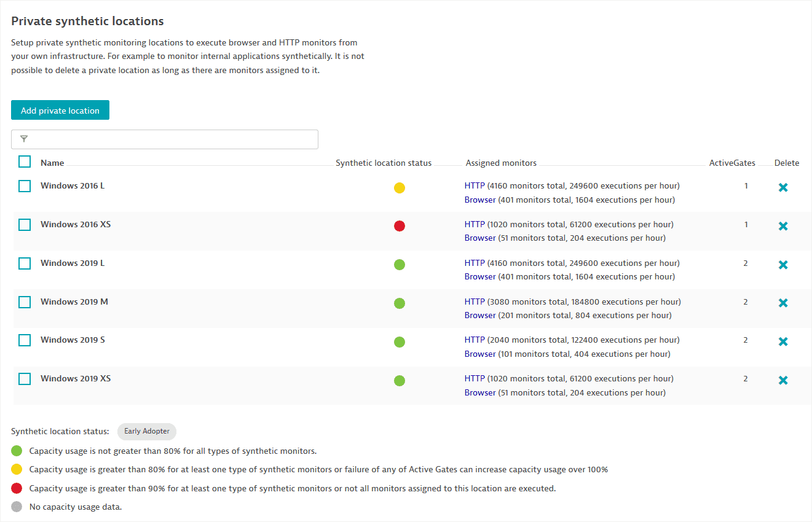
Task: Click the filter funnel icon
Action: (x=24, y=139)
